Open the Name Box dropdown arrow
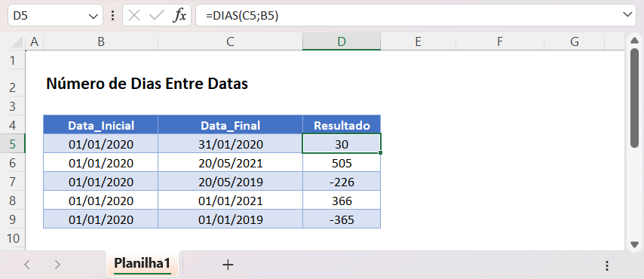 [x=93, y=16]
